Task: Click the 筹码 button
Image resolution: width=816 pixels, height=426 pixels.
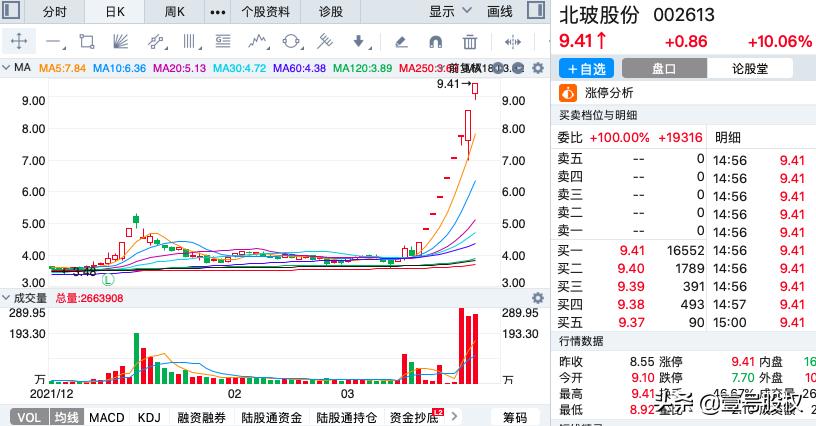Action: click(515, 417)
